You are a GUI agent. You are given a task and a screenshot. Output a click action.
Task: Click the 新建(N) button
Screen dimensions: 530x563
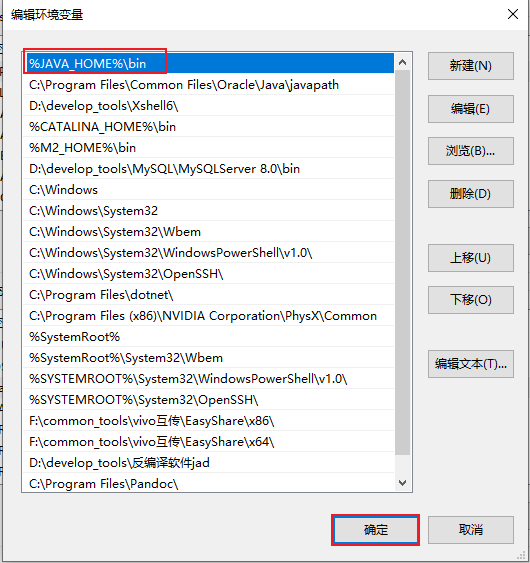(x=470, y=66)
